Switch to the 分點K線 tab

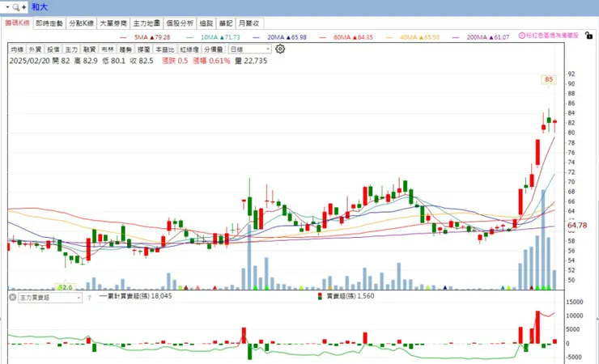coord(82,23)
